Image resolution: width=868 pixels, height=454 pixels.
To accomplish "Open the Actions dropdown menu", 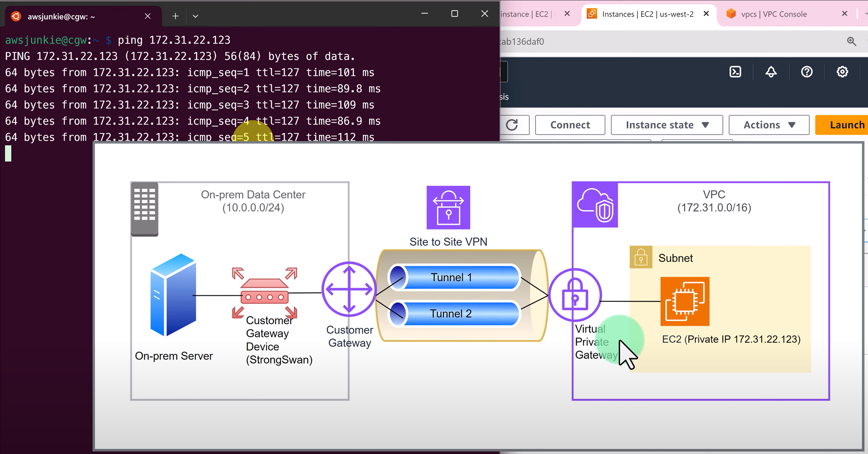I will [769, 125].
